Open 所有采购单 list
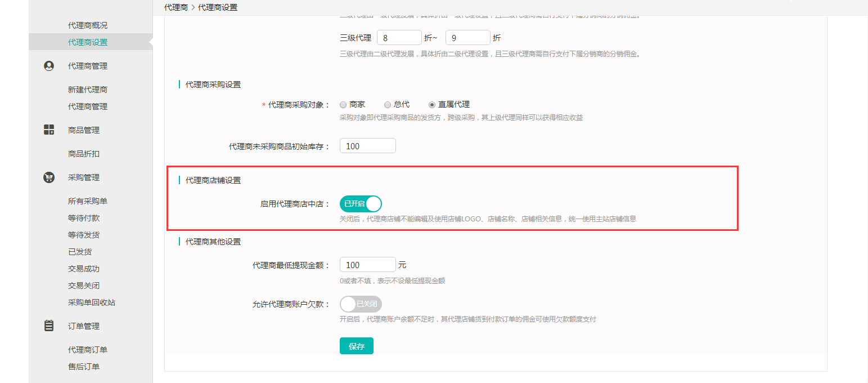The width and height of the screenshot is (868, 383). click(x=87, y=201)
